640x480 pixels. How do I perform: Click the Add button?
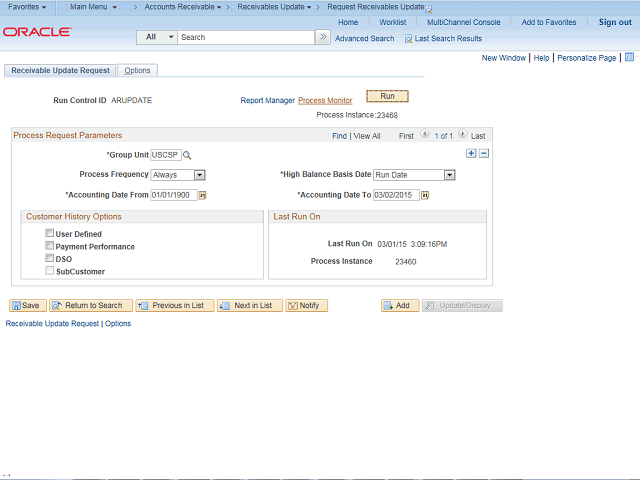click(400, 306)
